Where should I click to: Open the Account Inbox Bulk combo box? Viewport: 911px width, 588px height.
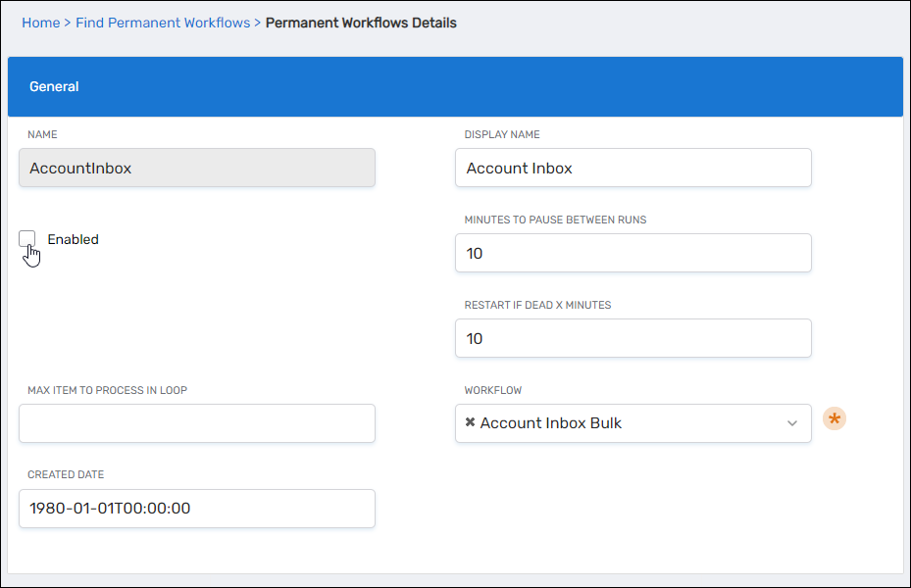628,423
